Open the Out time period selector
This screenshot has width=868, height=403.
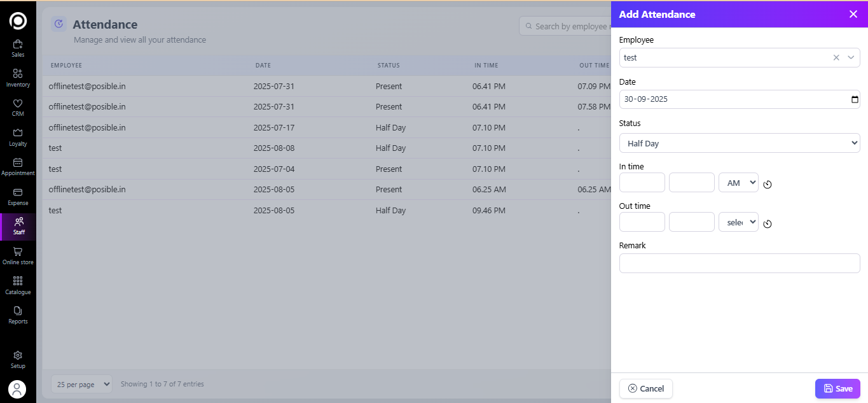738,222
